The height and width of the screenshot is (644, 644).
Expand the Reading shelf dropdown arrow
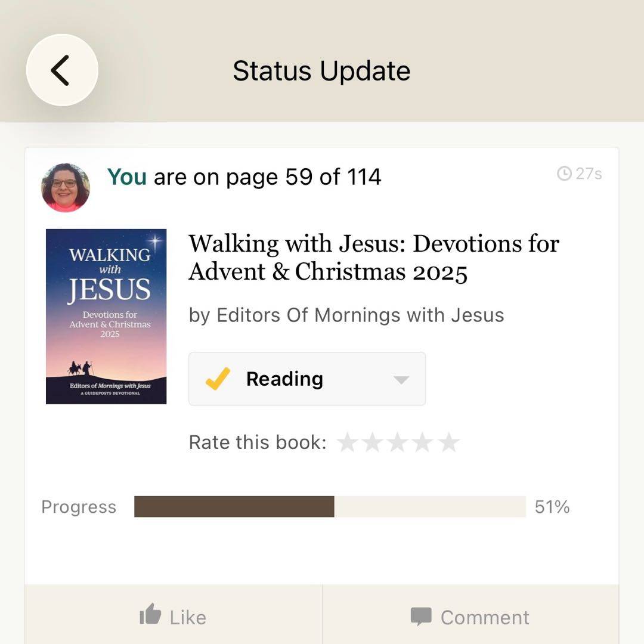pyautogui.click(x=401, y=380)
